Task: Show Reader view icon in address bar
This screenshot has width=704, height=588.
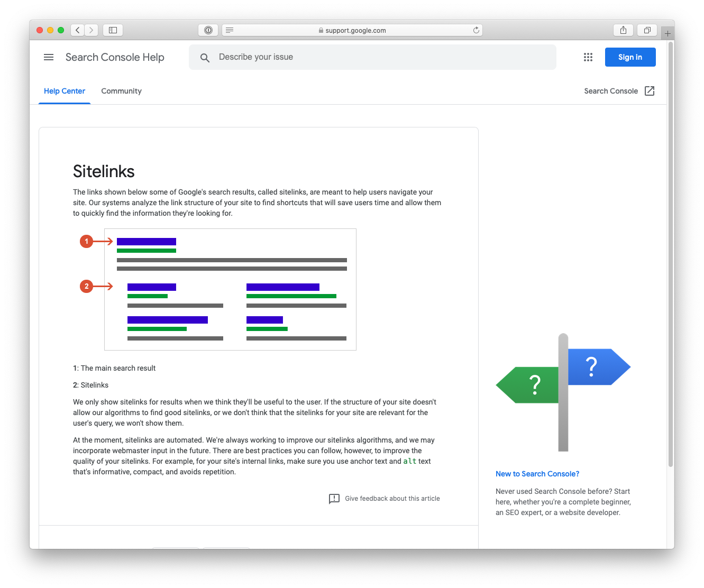Action: (230, 30)
